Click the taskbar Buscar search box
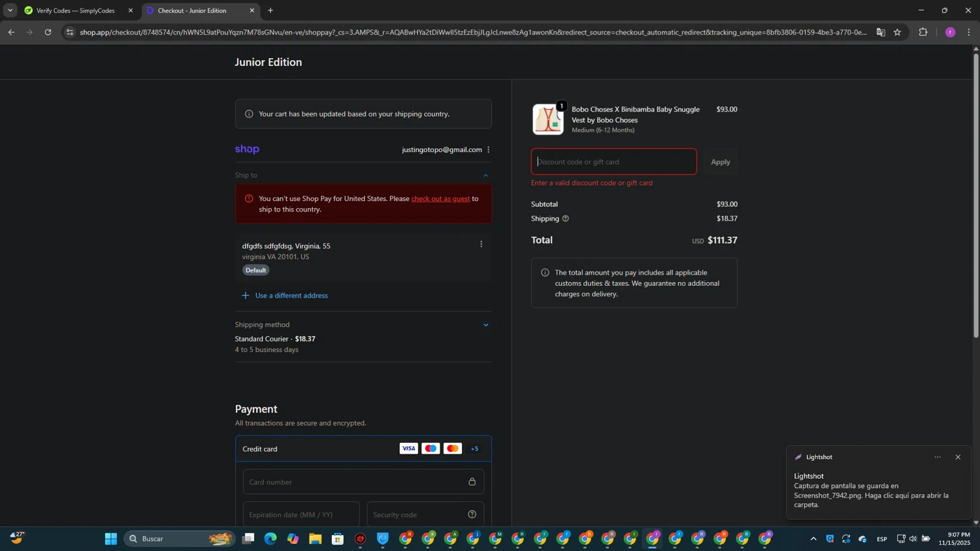 click(179, 539)
